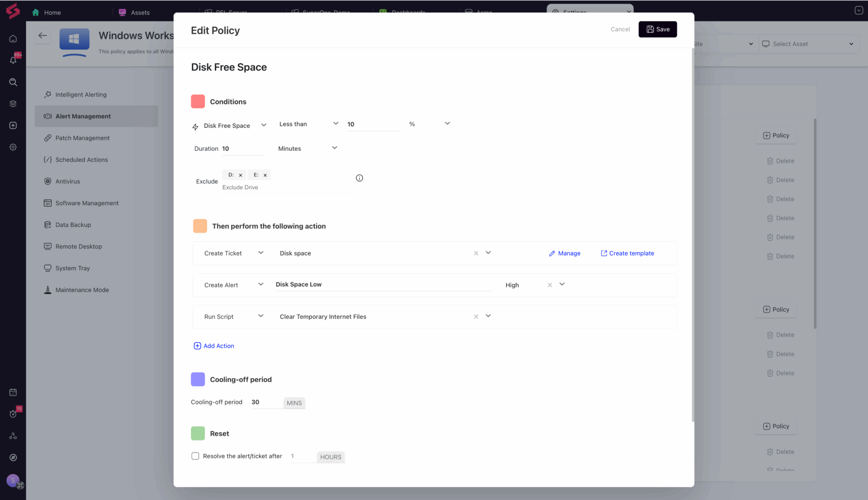Remove the D: drive exclusion tag
868x500 pixels.
pyautogui.click(x=240, y=175)
